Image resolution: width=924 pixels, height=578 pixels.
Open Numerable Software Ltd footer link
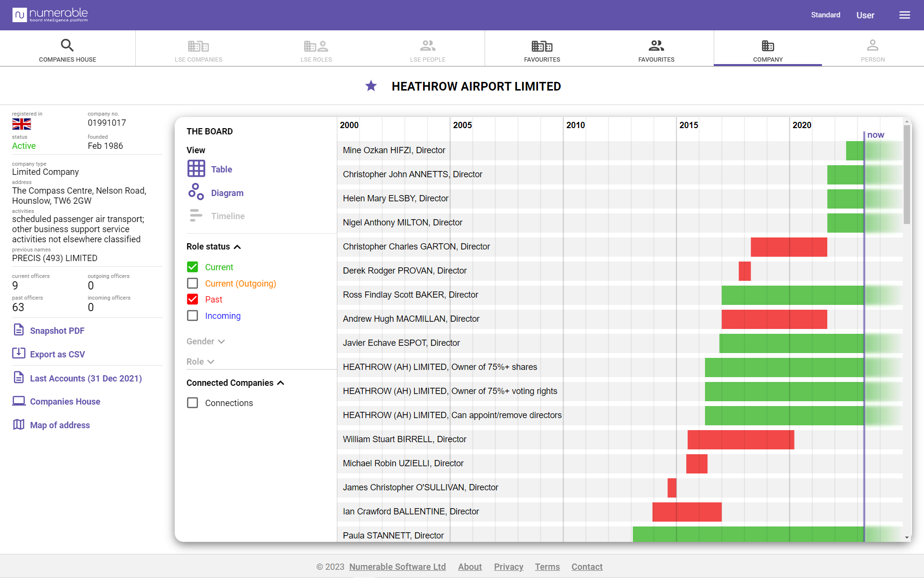point(398,567)
